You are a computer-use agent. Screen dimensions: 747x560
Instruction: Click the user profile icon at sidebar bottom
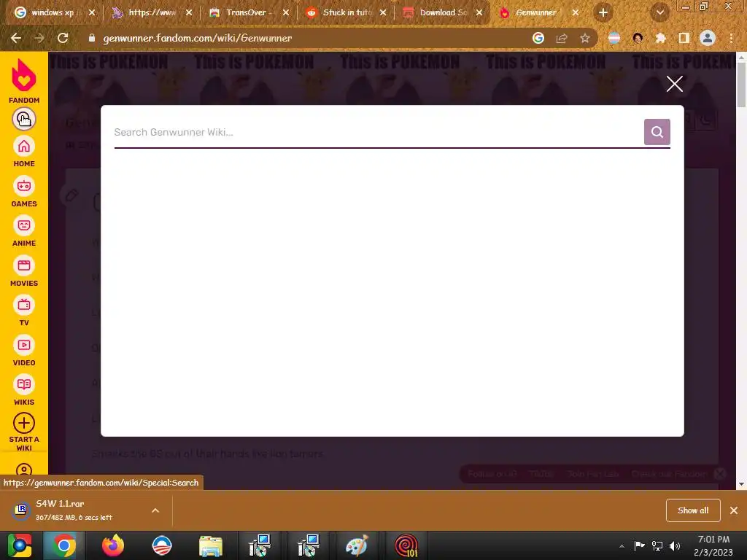tap(24, 470)
